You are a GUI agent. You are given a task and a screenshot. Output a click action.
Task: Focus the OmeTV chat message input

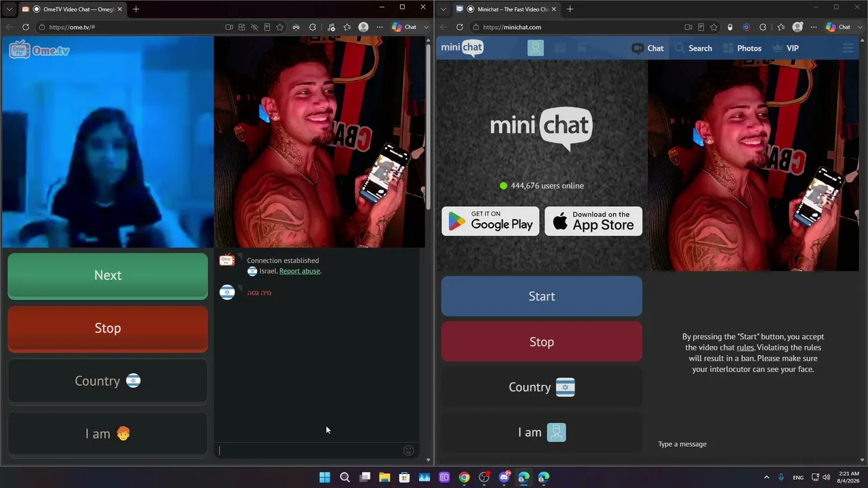click(x=309, y=450)
